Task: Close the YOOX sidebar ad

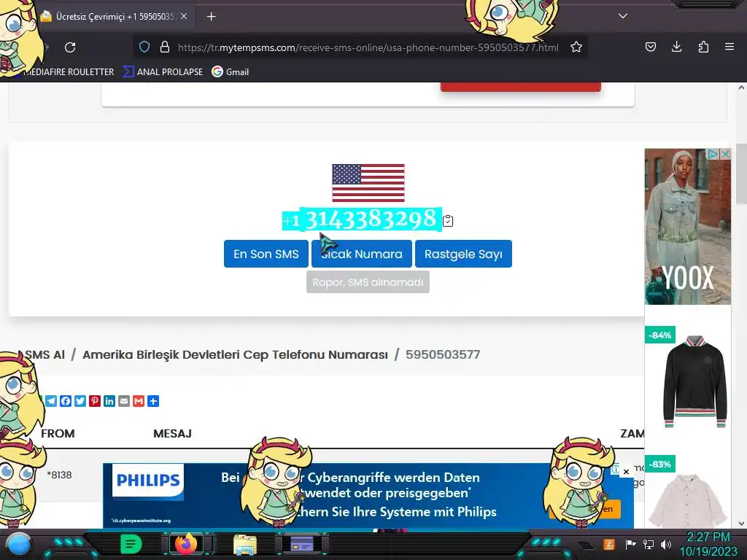Action: 725,155
